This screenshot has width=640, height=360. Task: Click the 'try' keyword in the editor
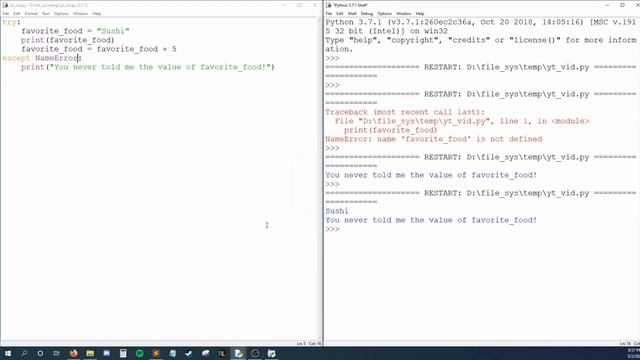tap(9, 22)
